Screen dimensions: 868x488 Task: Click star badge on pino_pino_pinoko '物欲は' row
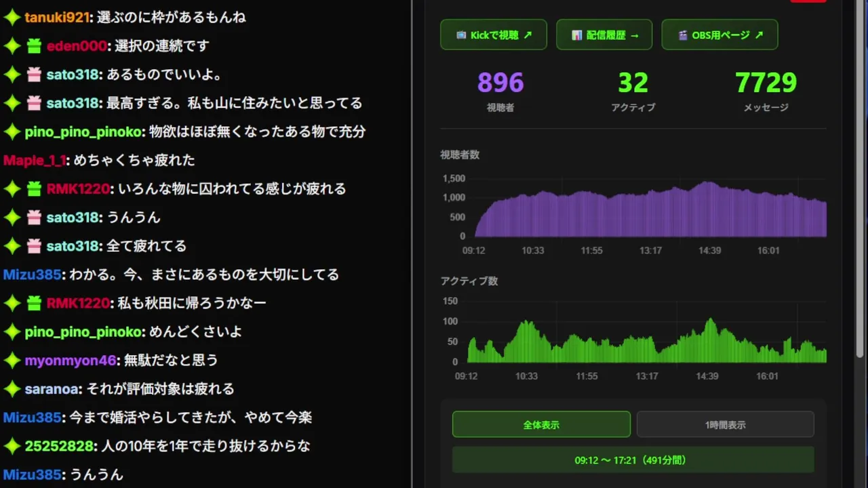pyautogui.click(x=12, y=131)
